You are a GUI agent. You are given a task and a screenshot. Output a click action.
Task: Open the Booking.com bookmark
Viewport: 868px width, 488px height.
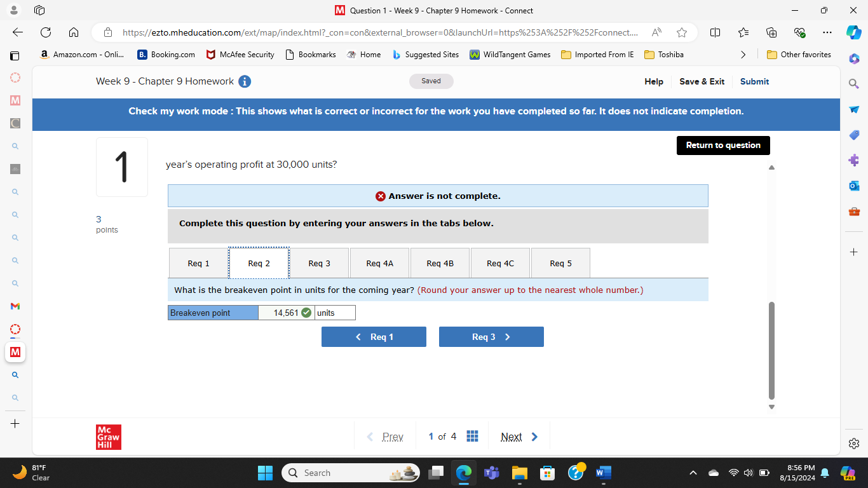(166, 55)
